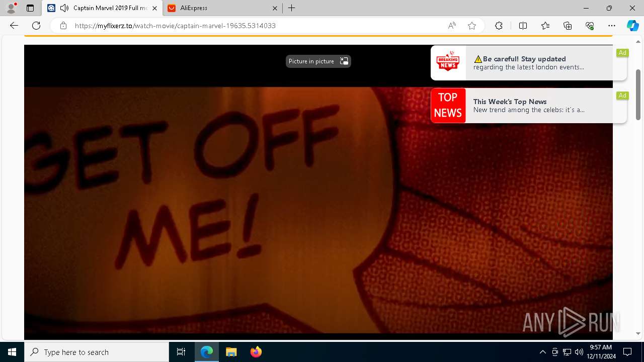Click the scrollbar down arrow
644x362 pixels.
638,333
